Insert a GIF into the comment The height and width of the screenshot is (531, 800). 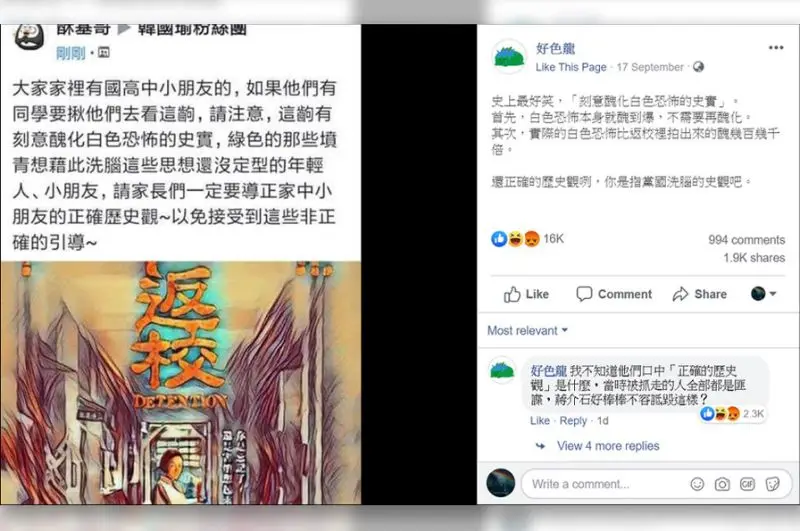tap(747, 484)
